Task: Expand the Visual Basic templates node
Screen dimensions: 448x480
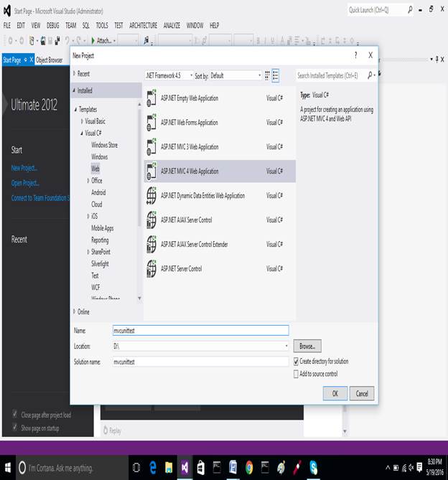Action: [x=82, y=121]
